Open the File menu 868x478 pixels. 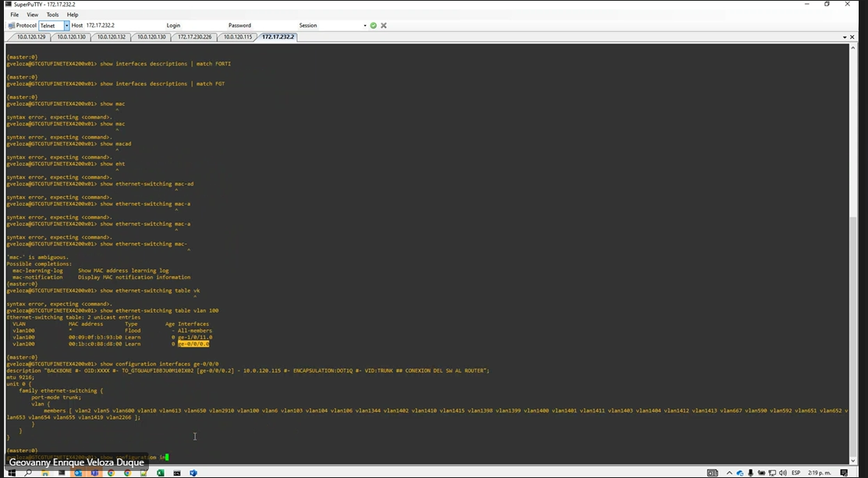tap(14, 15)
